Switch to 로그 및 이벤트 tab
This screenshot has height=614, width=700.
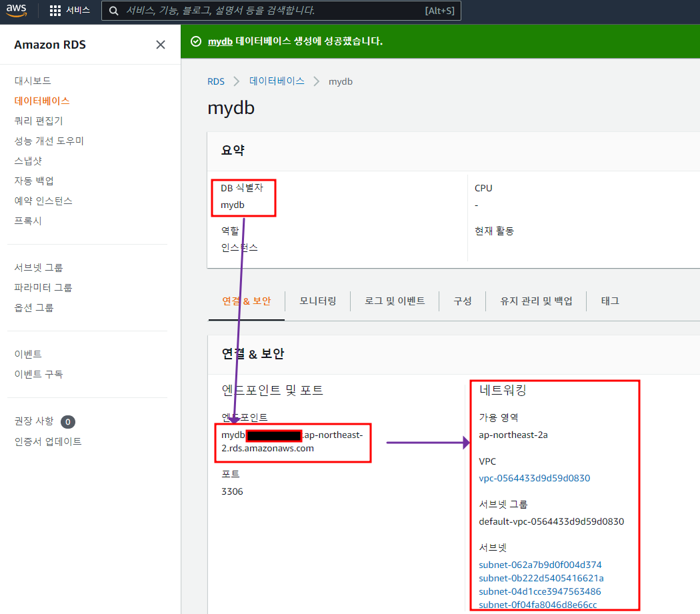pos(395,301)
